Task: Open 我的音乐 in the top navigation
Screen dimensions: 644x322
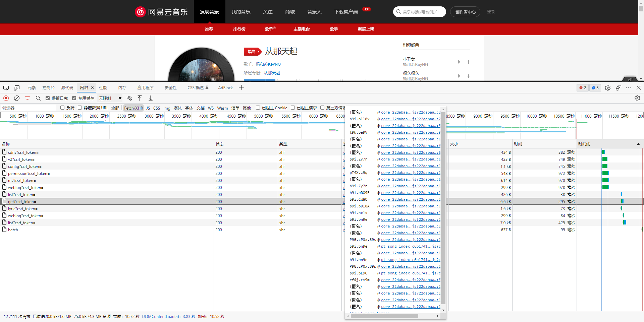Action: 241,12
